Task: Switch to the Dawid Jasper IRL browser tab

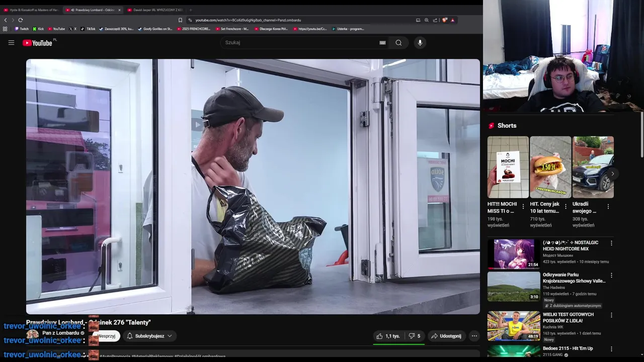Action: pyautogui.click(x=155, y=10)
